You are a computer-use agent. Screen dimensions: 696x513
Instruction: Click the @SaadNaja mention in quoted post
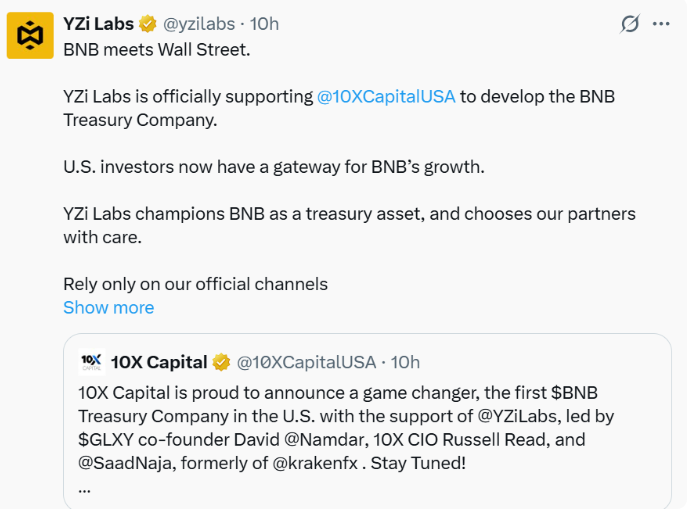point(125,463)
